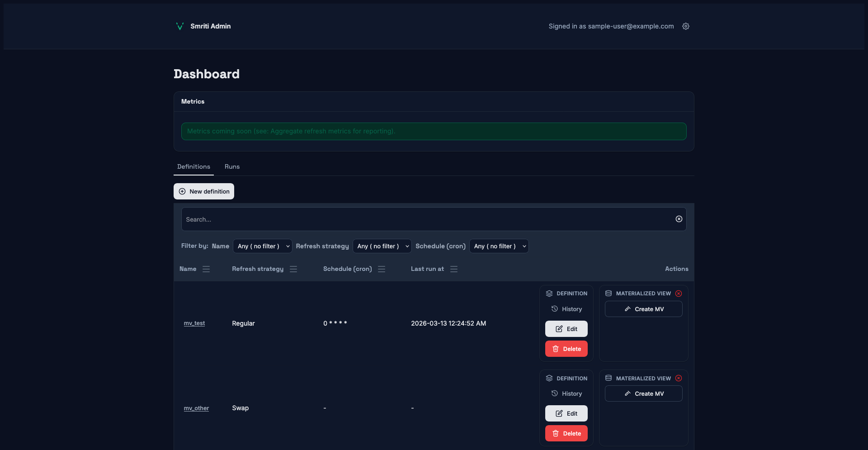Focus the Search input field
This screenshot has height=450, width=868.
point(425,219)
